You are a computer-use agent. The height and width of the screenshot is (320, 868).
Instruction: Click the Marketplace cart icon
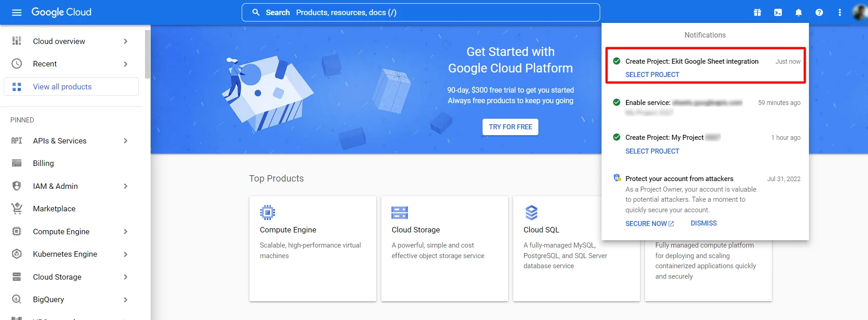tap(16, 209)
